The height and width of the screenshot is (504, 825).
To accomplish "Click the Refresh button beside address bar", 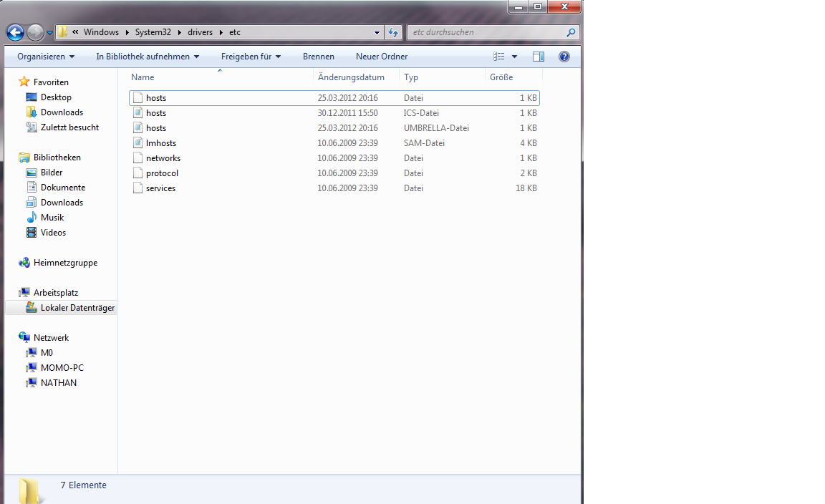I will pos(393,32).
